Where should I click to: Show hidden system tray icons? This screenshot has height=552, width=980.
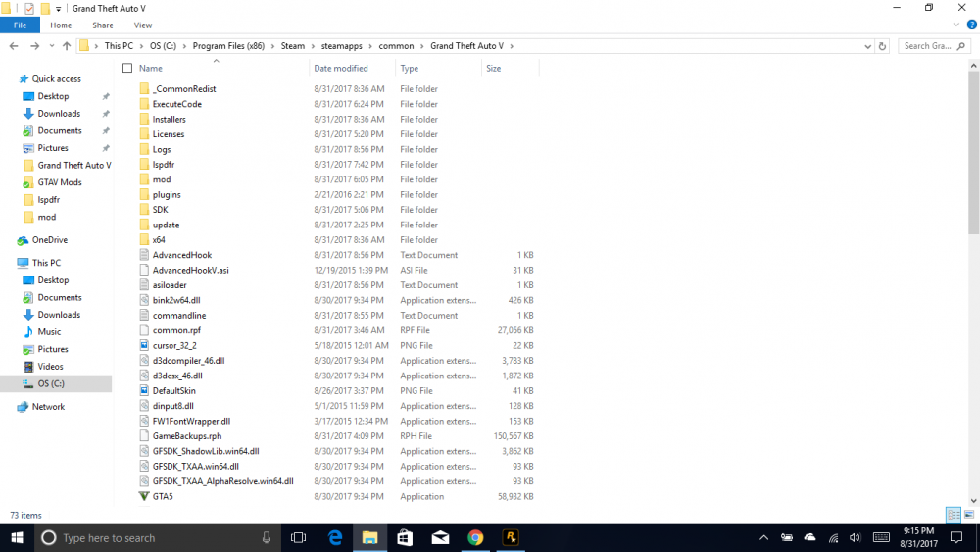[x=763, y=537]
